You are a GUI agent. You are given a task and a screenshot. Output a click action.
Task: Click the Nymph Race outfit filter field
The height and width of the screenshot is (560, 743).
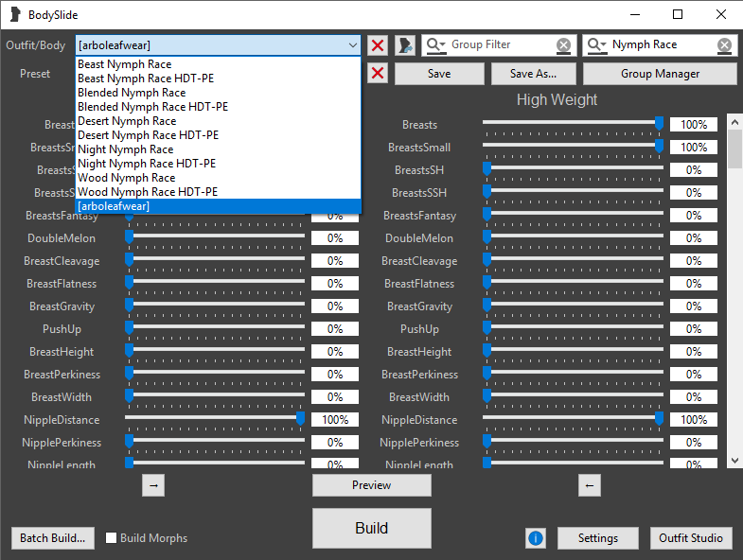click(x=661, y=45)
